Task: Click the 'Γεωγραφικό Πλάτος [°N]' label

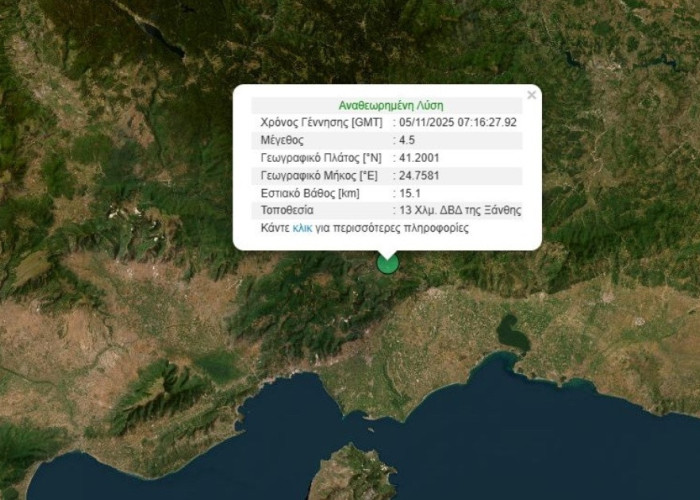Action: [321, 158]
